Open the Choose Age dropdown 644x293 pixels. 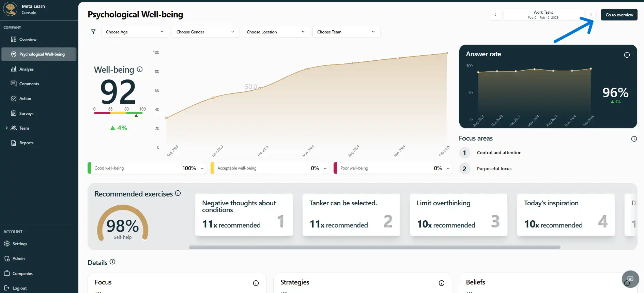135,32
